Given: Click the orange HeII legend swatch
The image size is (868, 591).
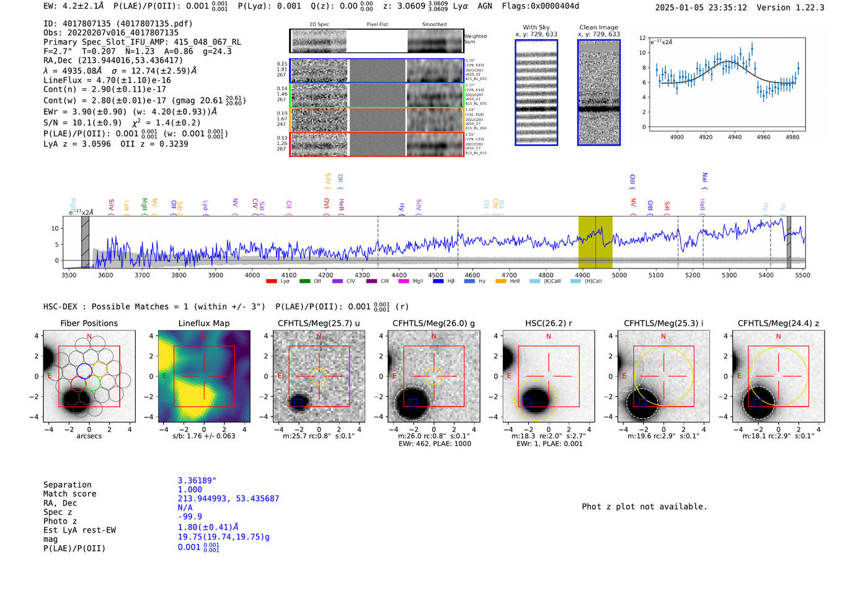Looking at the screenshot, I should [501, 282].
